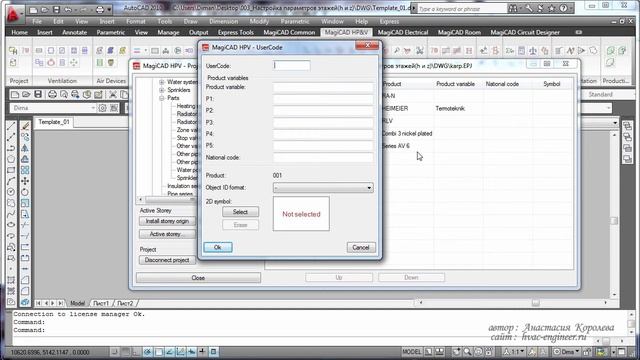
Task: Click Ok in the UserCode dialog
Action: (x=218, y=247)
